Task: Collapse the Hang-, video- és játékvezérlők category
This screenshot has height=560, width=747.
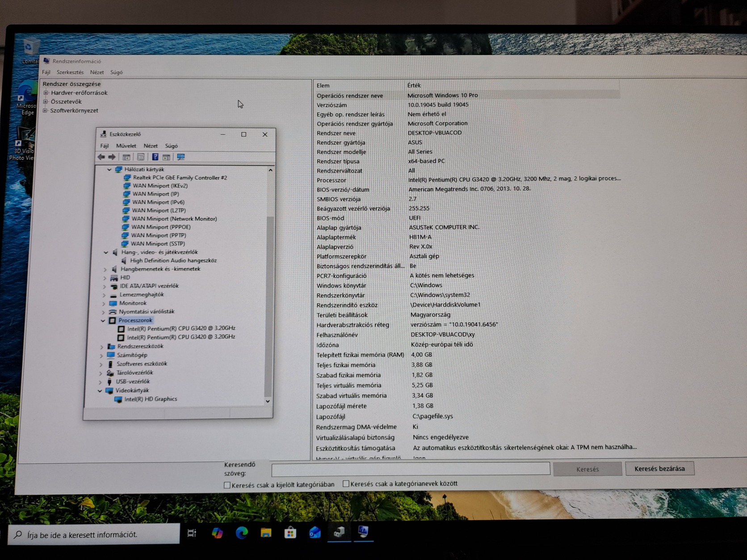Action: pos(106,253)
